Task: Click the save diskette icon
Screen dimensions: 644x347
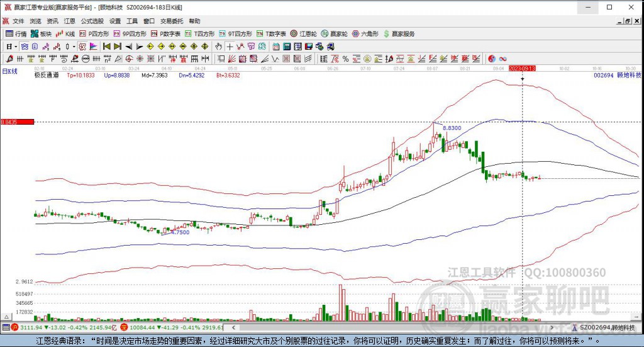Action: 308,47
